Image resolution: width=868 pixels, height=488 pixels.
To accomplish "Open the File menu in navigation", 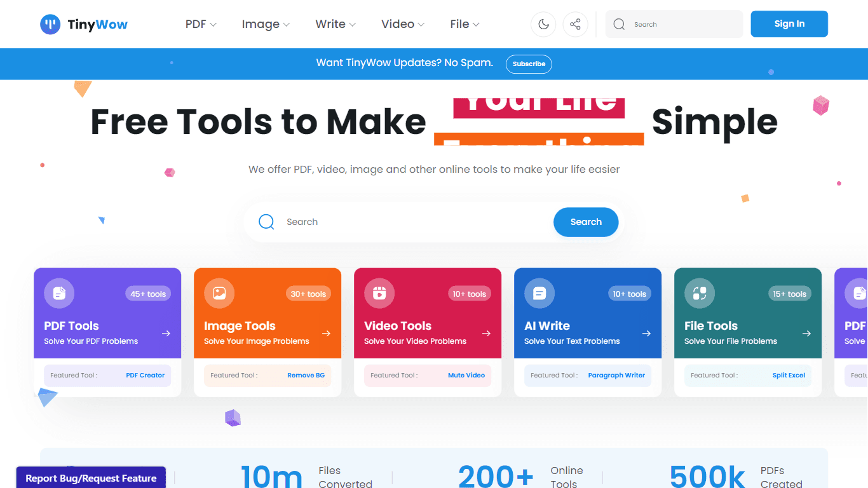I will tap(465, 24).
